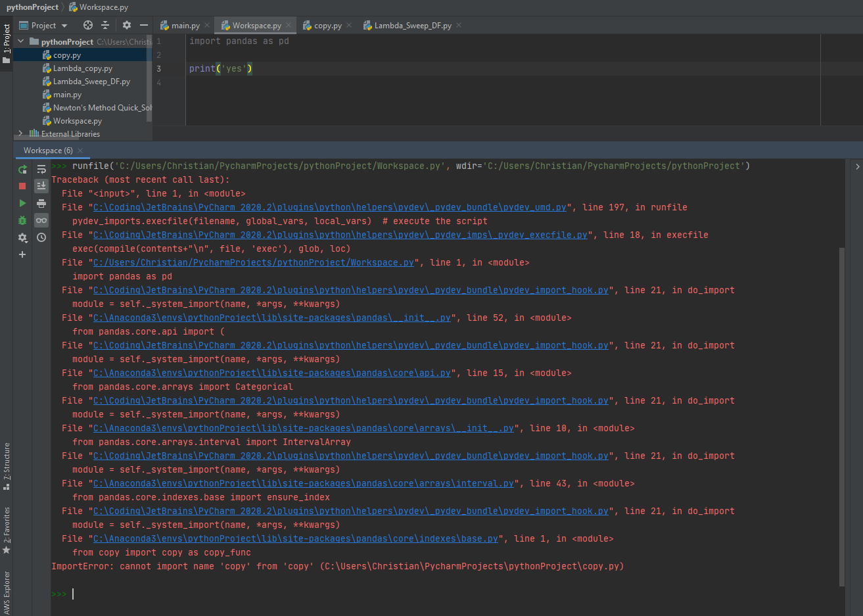
Task: Close the Lambda_Sweep_DF.py tab
Action: click(x=459, y=26)
